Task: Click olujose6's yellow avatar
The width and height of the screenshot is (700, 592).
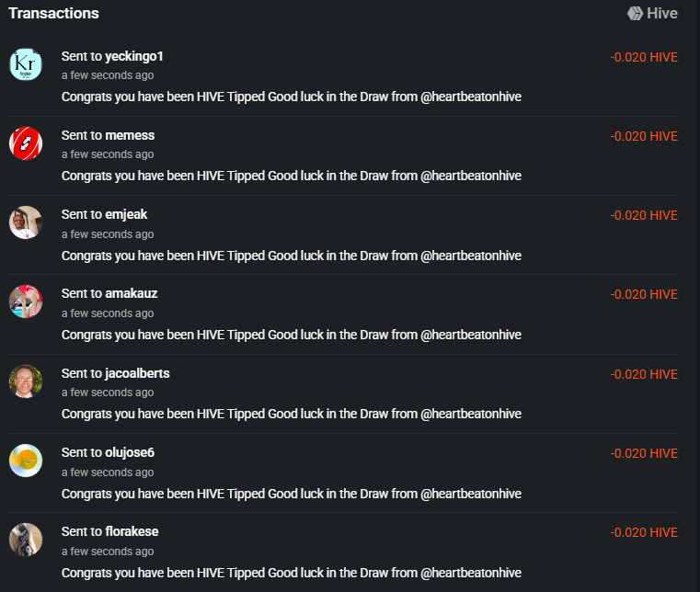Action: (26, 461)
